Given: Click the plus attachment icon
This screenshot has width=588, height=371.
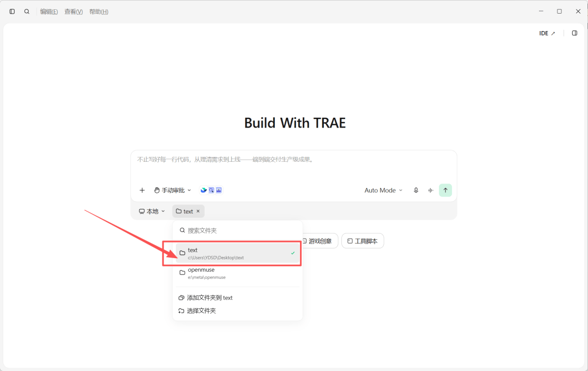Looking at the screenshot, I should click(x=142, y=190).
